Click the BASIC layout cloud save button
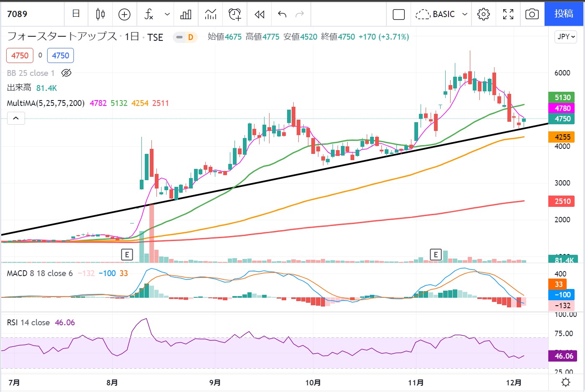The image size is (585, 392). pyautogui.click(x=435, y=14)
